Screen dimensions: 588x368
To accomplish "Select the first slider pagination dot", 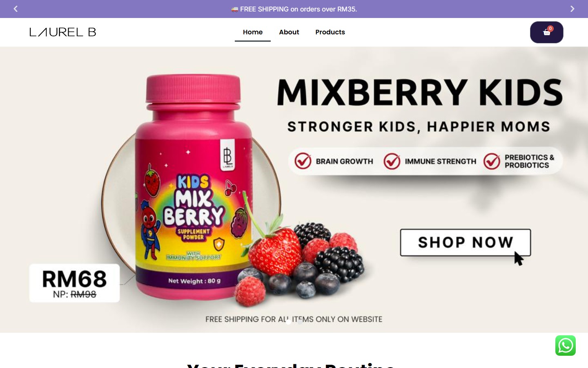I will [x=288, y=322].
